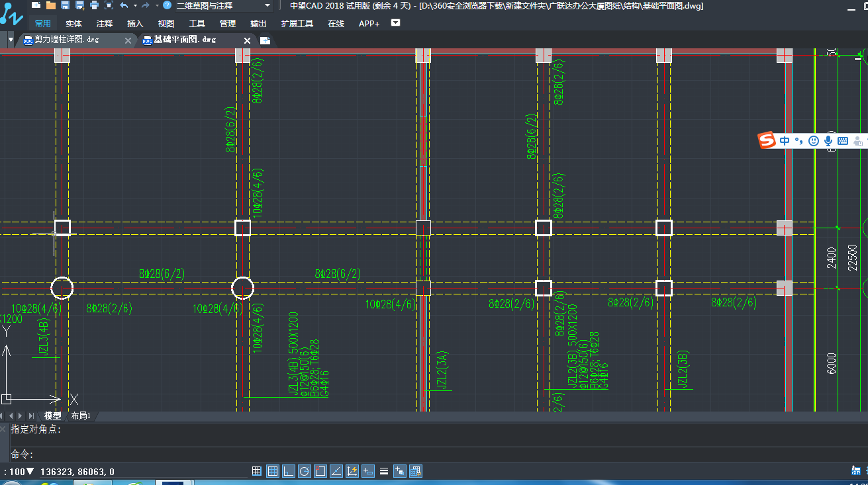Viewport: 868px width, 485px height.
Task: Switch to 基础平面图.dwg document tab
Action: click(185, 40)
